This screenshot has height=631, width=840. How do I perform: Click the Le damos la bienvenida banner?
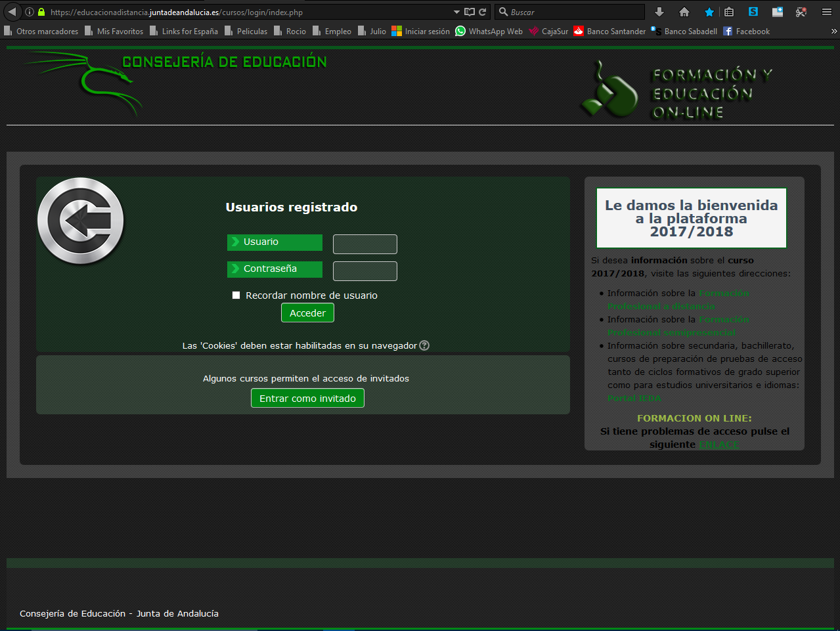692,218
